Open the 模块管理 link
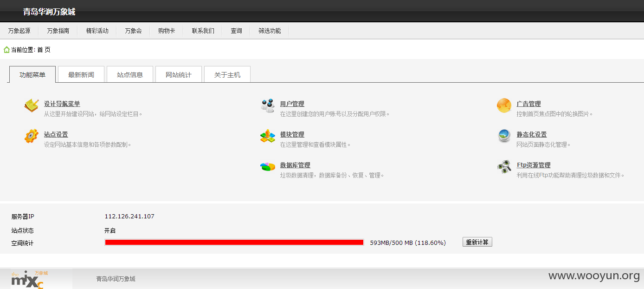Screen dimensions: 644x289 [x=292, y=135]
